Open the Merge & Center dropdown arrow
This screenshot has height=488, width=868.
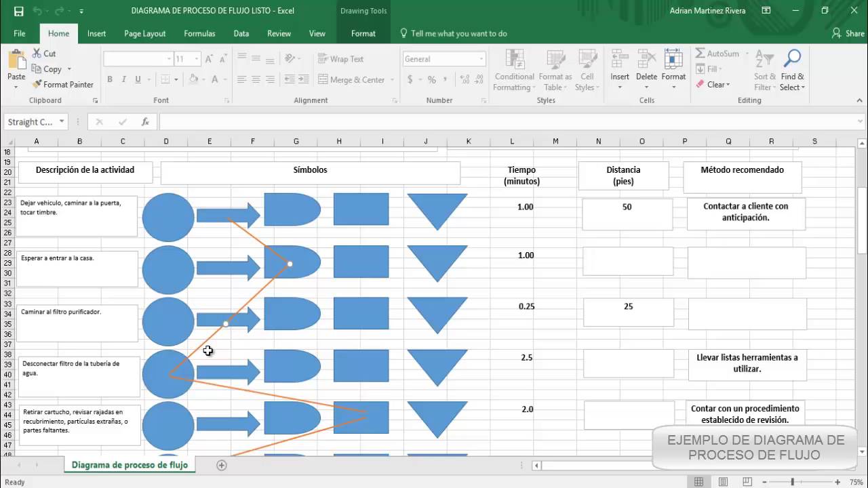click(392, 80)
